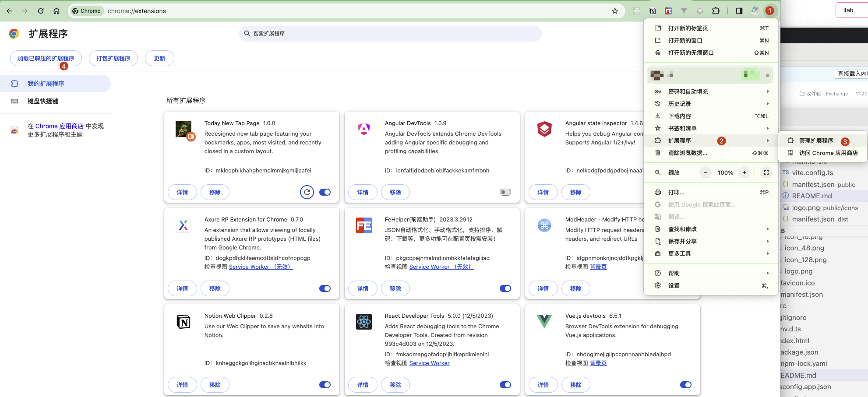Click the Angular DevTools logo on its card

364,129
